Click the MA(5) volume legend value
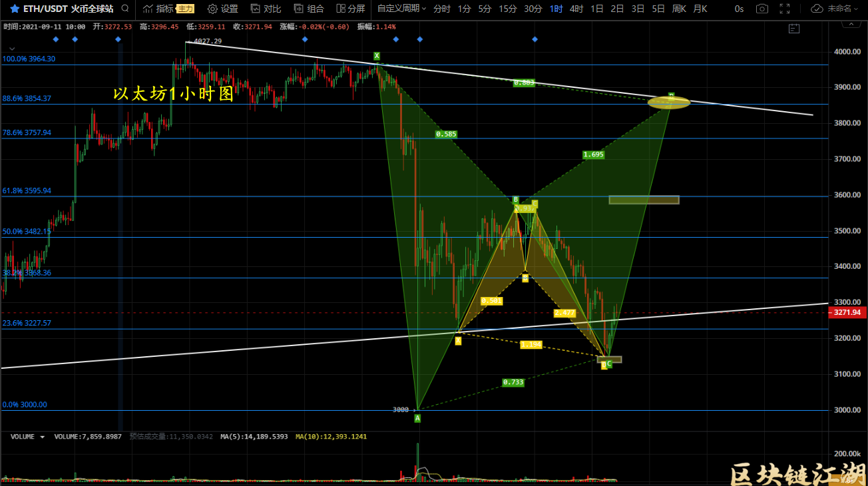Viewport: 868px width, 486px height. pos(254,437)
